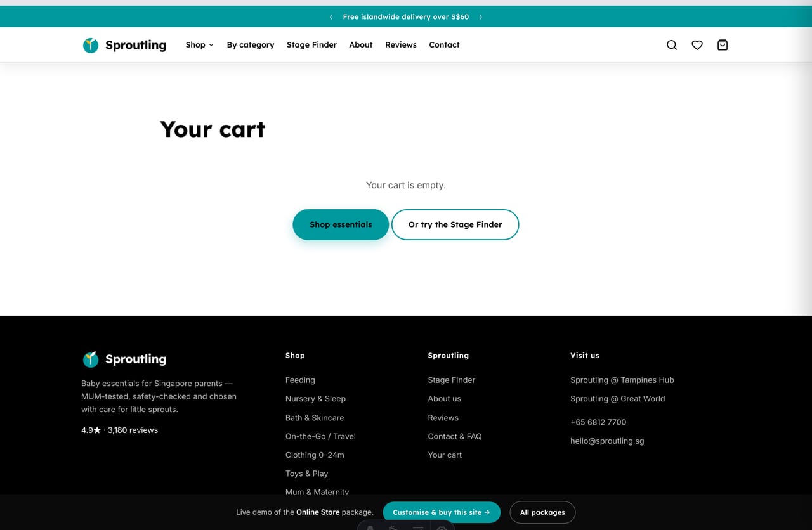Click the 4.9★ · 3,180 reviews text
The image size is (812, 530).
(x=120, y=430)
